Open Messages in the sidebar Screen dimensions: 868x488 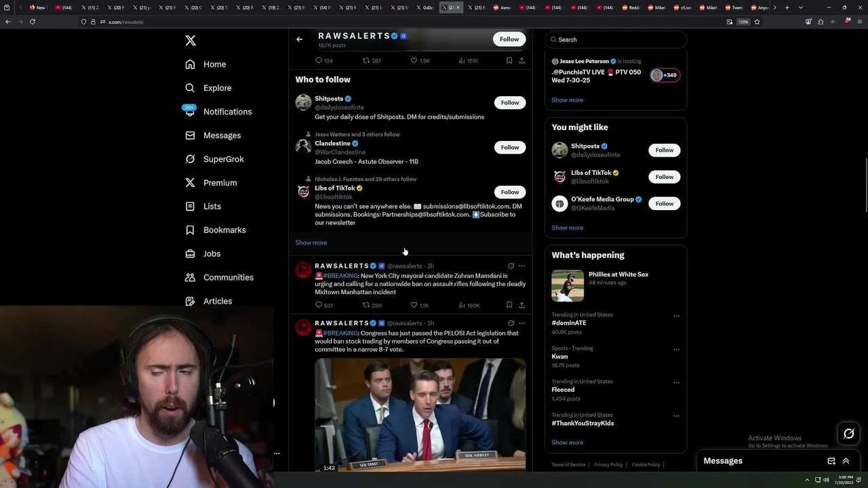pos(212,136)
